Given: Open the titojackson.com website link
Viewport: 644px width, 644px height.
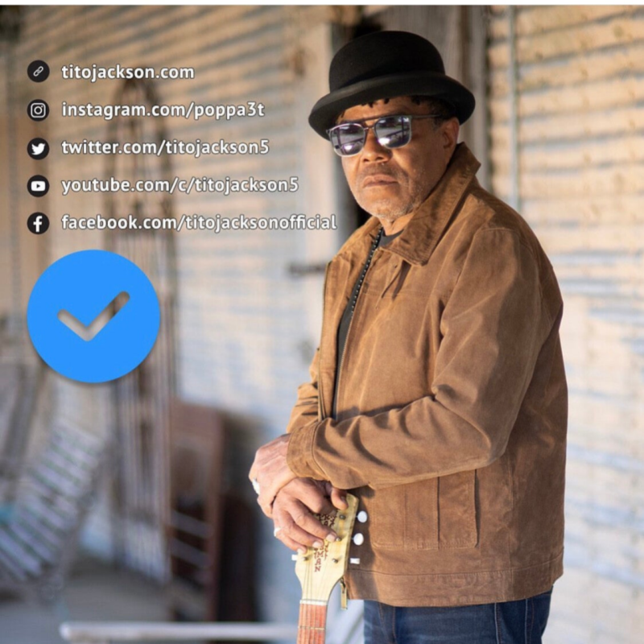Looking at the screenshot, I should [x=128, y=72].
